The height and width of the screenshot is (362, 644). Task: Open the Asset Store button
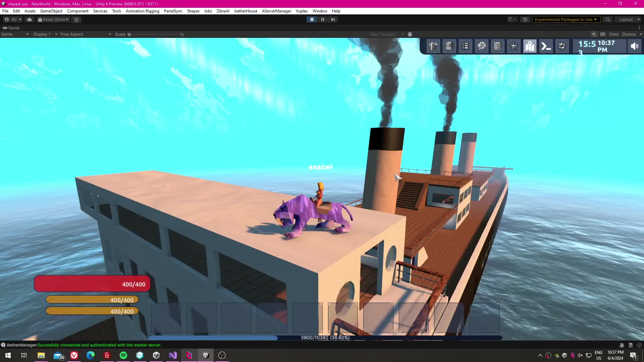53,19
